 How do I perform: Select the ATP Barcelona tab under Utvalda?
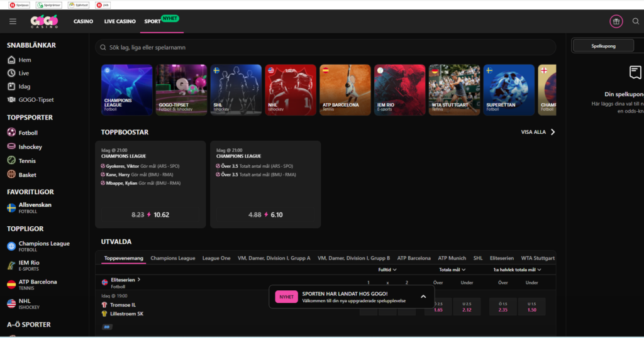pyautogui.click(x=414, y=258)
